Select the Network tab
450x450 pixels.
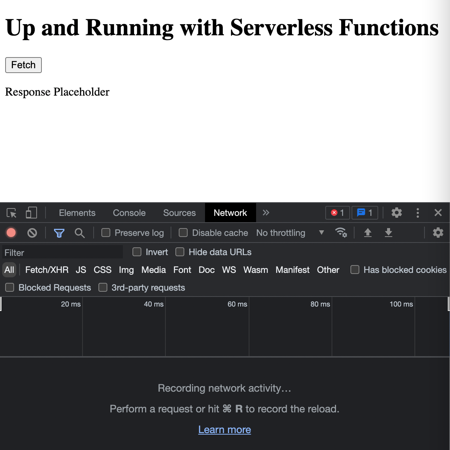point(230,213)
